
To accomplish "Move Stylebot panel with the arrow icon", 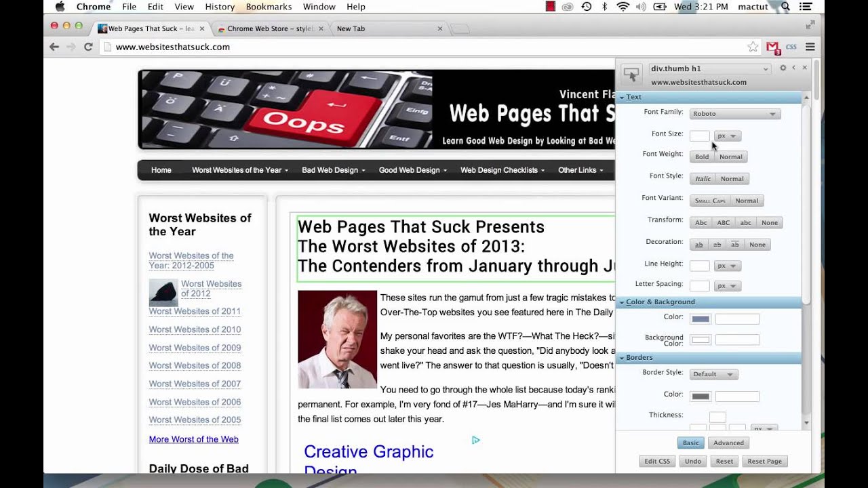I will tap(794, 68).
